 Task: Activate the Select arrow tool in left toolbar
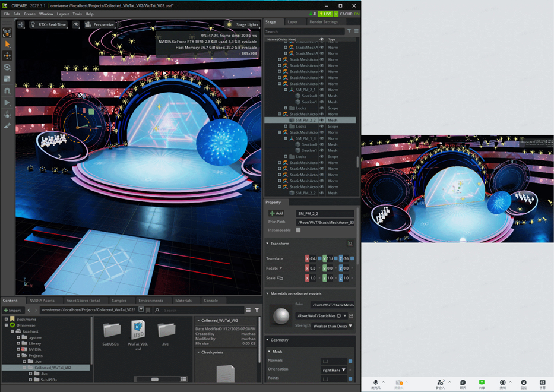pyautogui.click(x=7, y=45)
